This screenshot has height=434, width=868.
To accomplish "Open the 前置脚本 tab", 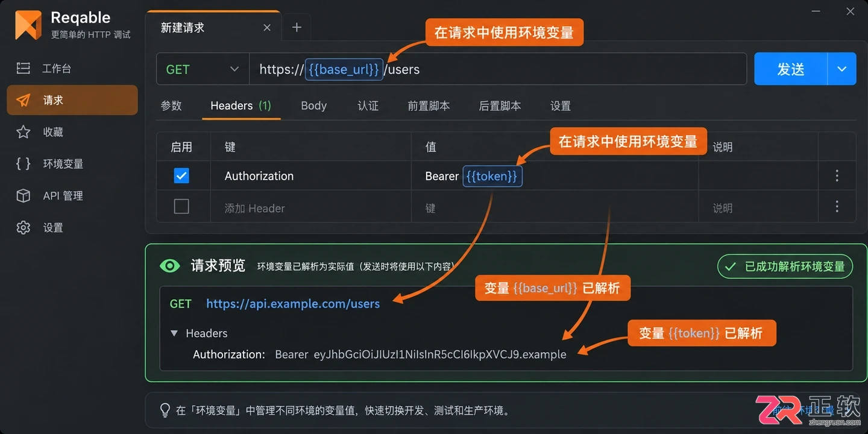I will tap(429, 105).
